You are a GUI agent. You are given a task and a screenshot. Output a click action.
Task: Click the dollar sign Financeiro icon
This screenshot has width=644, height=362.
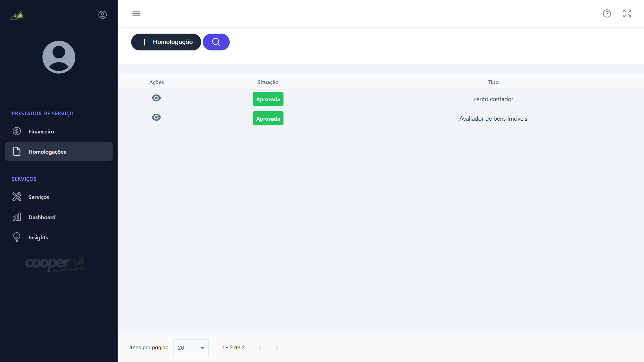tap(17, 131)
